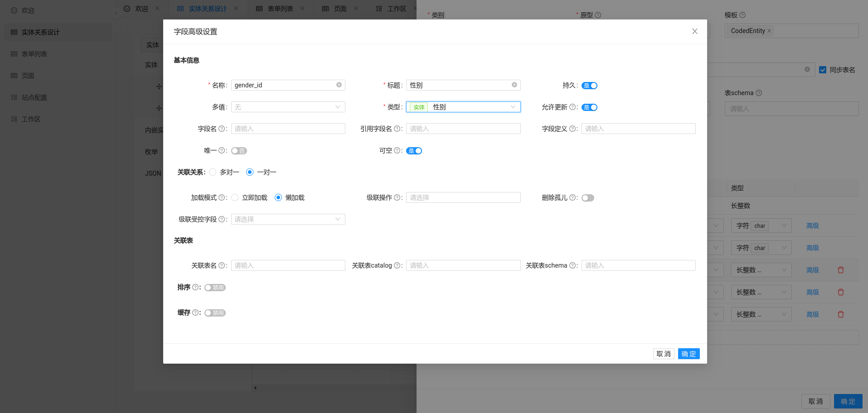Click 确定 in the background entity panel
The height and width of the screenshot is (413, 868).
click(x=848, y=401)
